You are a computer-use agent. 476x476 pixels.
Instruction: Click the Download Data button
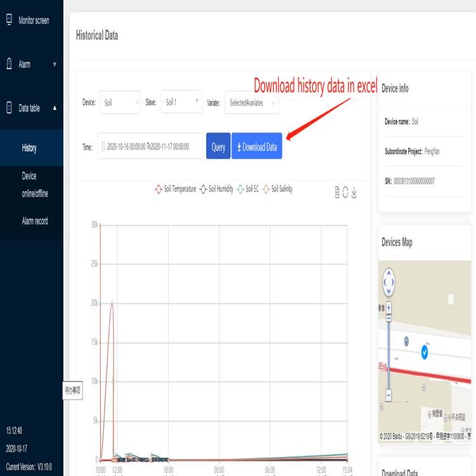(256, 146)
